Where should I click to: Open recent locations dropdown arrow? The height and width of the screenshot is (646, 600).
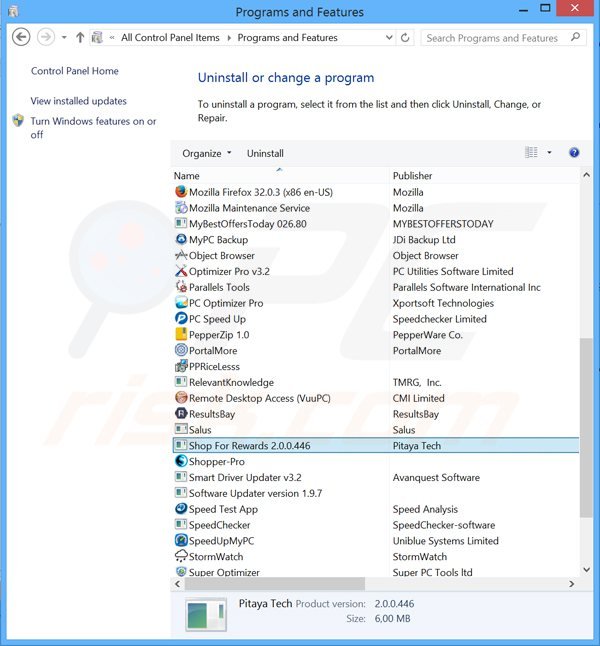pyautogui.click(x=64, y=38)
